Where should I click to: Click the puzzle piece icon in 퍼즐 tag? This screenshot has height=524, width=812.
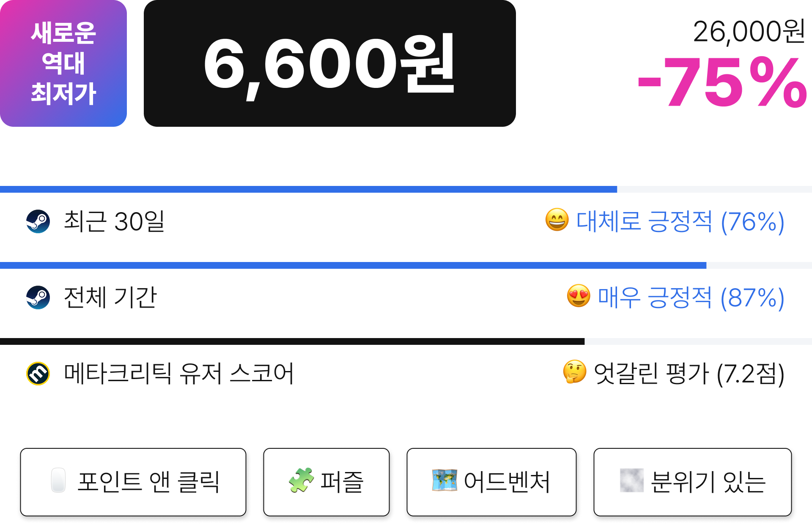pos(301,480)
